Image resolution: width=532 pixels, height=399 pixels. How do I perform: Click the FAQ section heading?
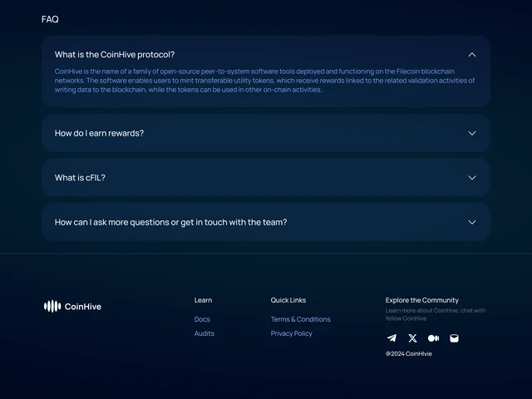click(50, 19)
